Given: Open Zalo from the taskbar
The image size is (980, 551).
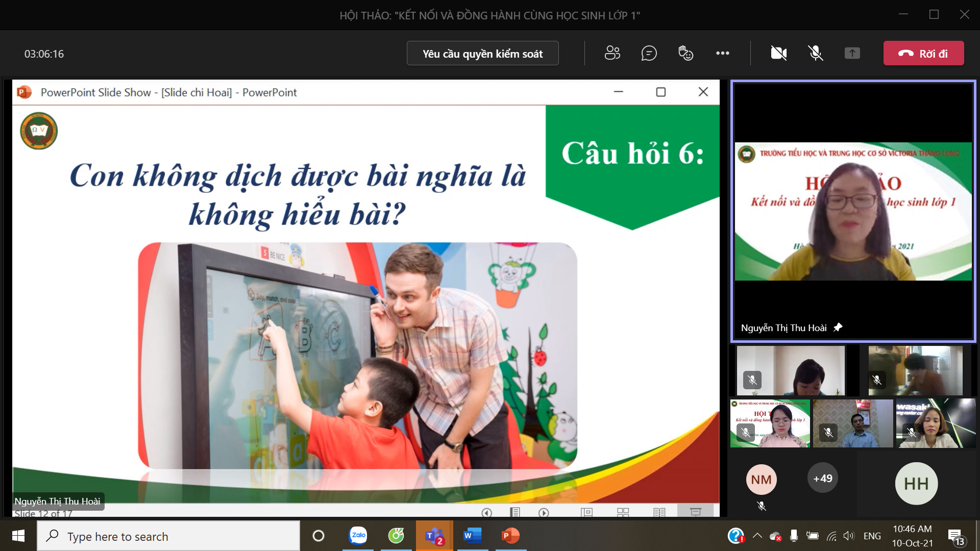Looking at the screenshot, I should click(x=358, y=536).
